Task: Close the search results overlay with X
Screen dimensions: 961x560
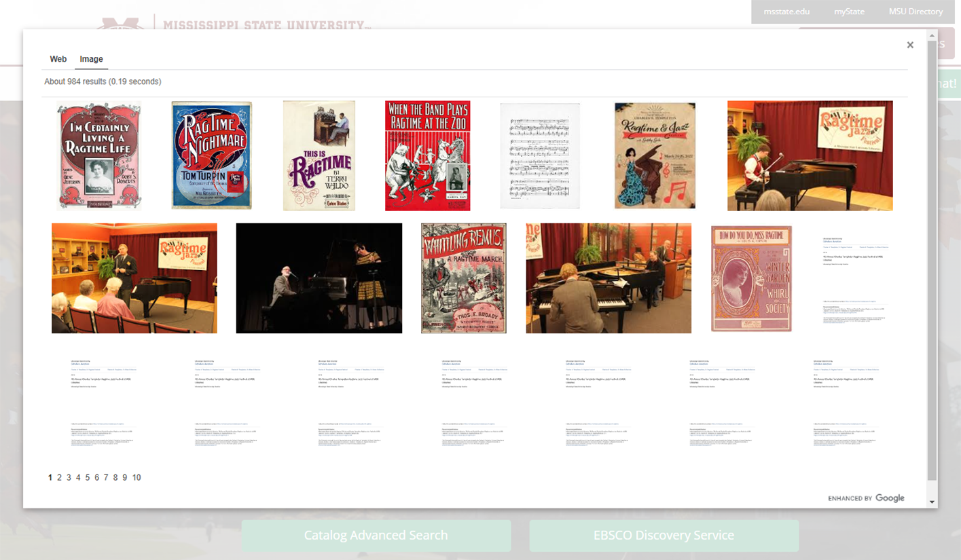Action: click(910, 45)
